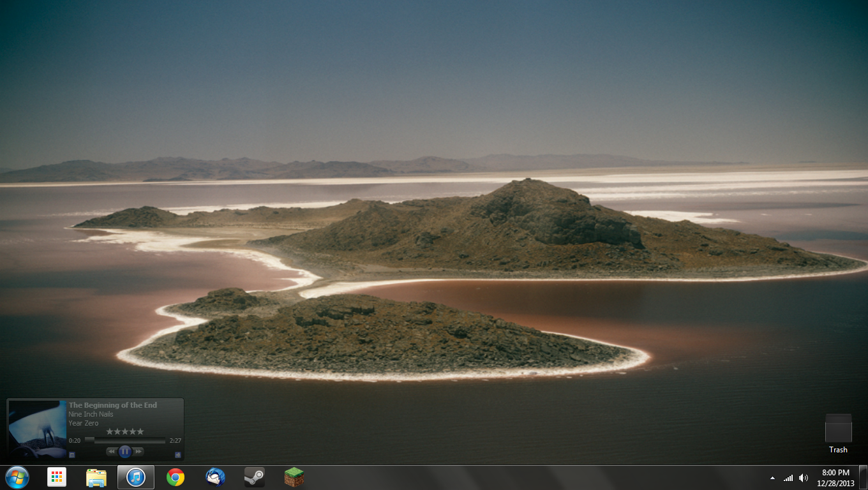
Task: Show hidden system tray icons
Action: 772,478
